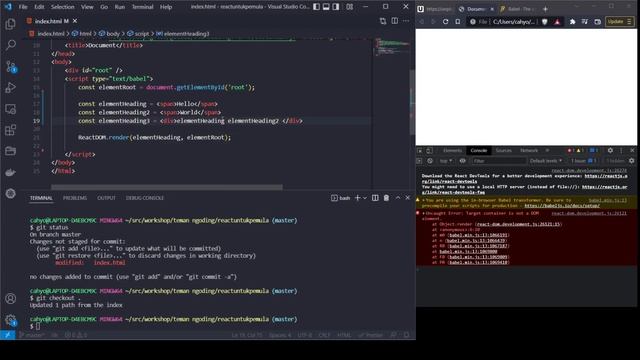Open the top context dropdown in console
The image size is (640, 360).
[x=445, y=161]
